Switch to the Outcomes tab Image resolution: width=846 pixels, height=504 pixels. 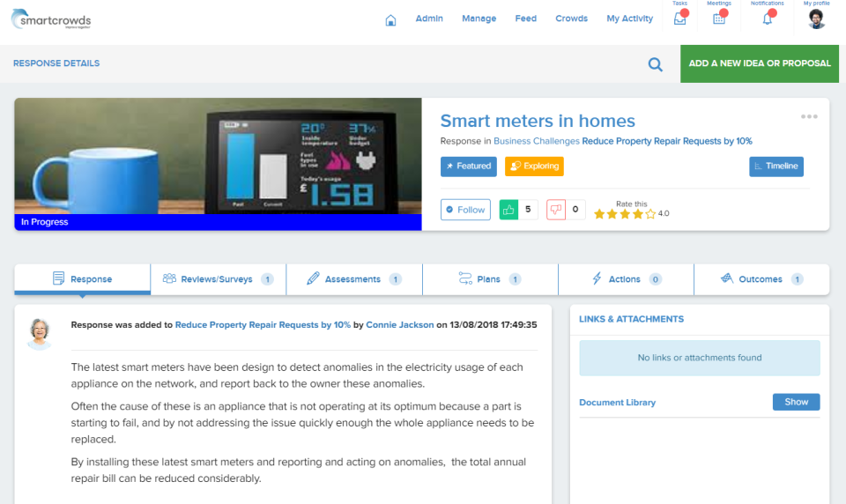[x=761, y=279]
